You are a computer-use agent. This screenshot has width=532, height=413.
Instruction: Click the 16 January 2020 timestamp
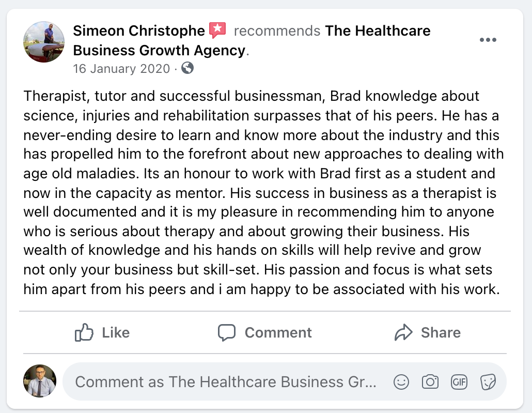[x=121, y=68]
